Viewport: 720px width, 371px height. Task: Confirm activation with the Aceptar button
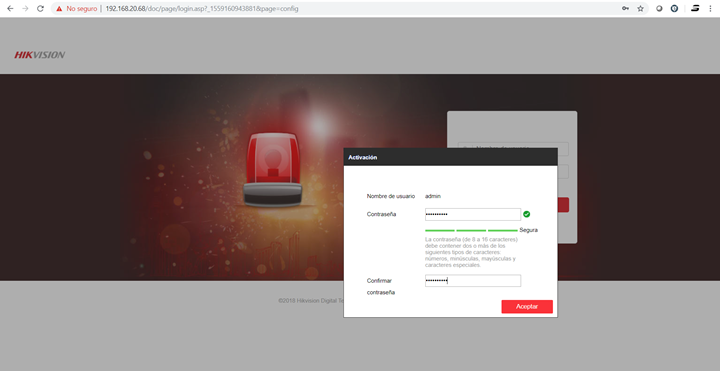click(527, 307)
